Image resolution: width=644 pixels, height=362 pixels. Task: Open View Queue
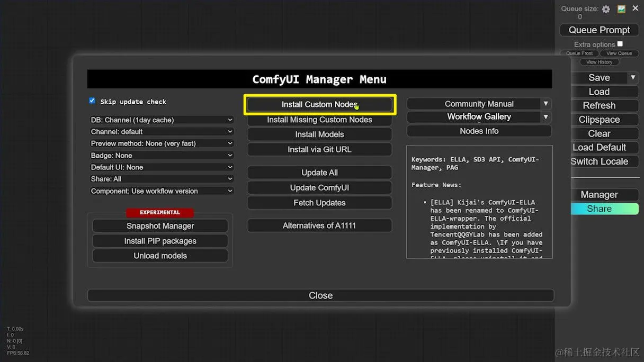[619, 53]
